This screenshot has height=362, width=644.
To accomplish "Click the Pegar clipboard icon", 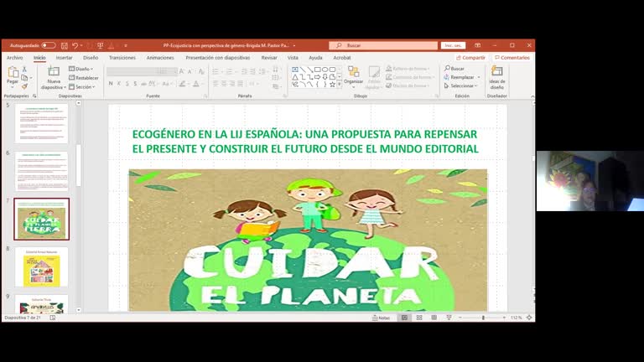I will (13, 72).
